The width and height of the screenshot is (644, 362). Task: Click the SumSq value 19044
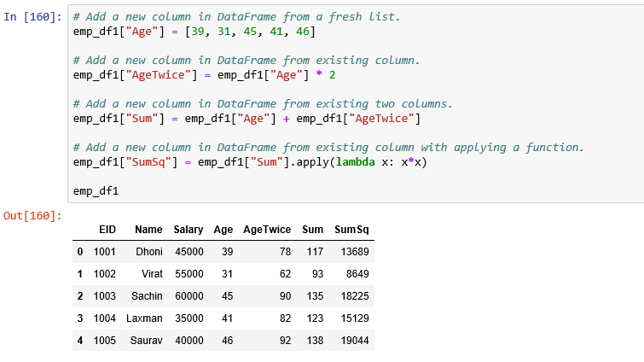tap(351, 341)
